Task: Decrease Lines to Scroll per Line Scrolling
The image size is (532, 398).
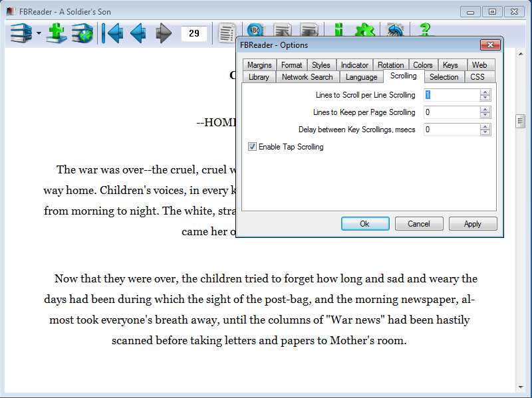Action: (x=485, y=98)
